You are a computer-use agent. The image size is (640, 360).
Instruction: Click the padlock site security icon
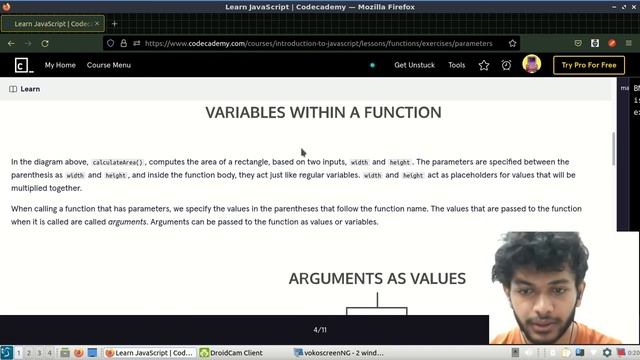click(124, 43)
